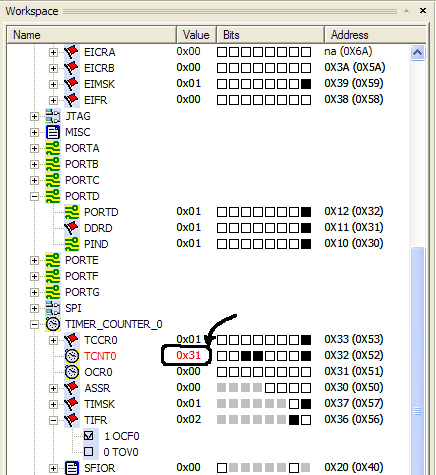Screen dimensions: 436x475
Task: Expand the EICRA register node
Action: pyautogui.click(x=53, y=52)
